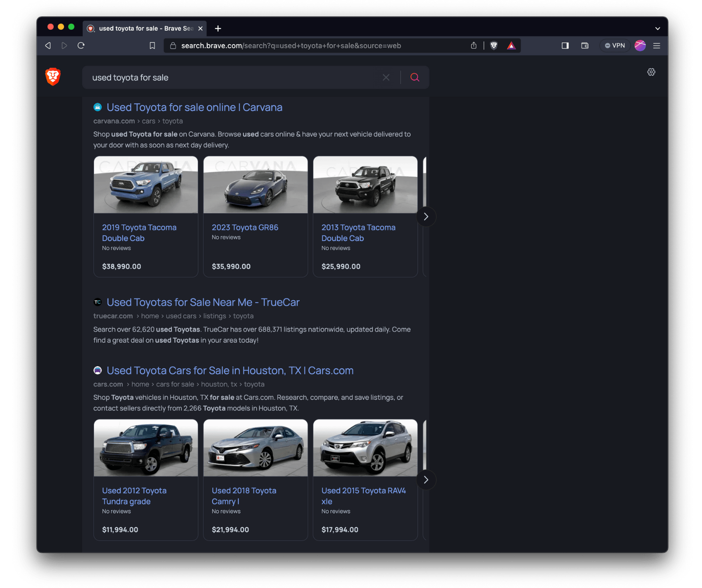Click 'No reviews' under 2023 Toyota GR86
The image size is (702, 588).
226,238
